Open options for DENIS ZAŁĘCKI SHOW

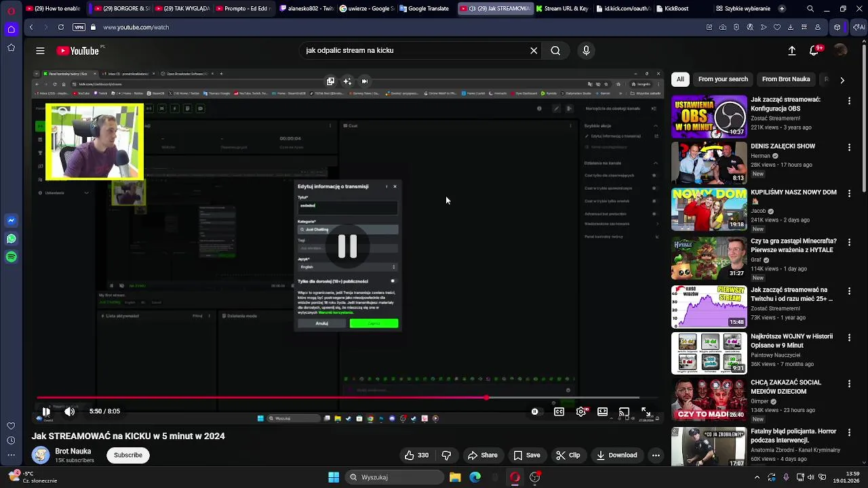coord(849,147)
